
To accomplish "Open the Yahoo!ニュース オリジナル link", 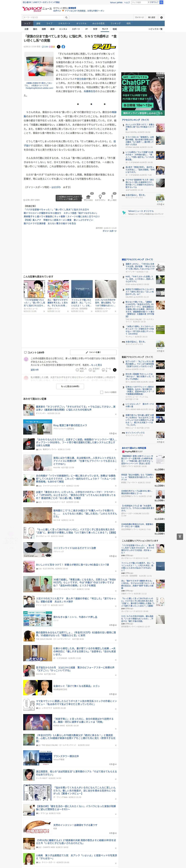I will 141,211.
